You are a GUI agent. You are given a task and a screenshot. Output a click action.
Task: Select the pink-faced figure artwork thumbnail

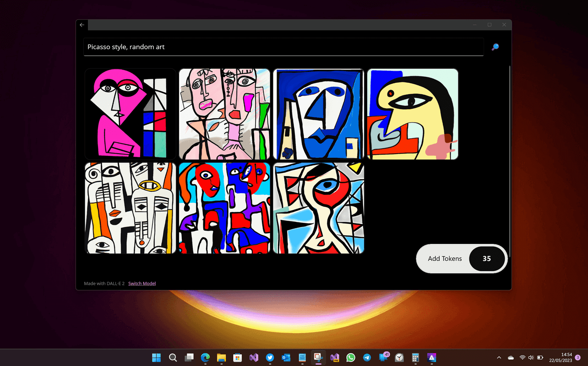(131, 114)
